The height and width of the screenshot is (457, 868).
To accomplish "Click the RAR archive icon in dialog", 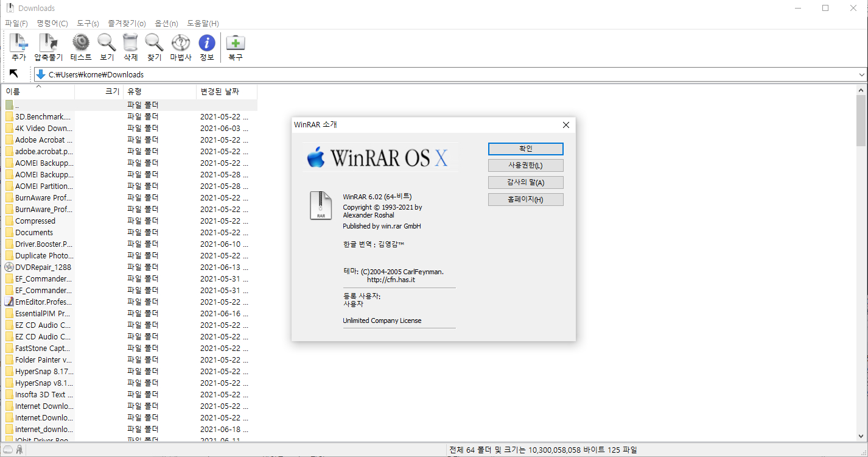I will (321, 205).
